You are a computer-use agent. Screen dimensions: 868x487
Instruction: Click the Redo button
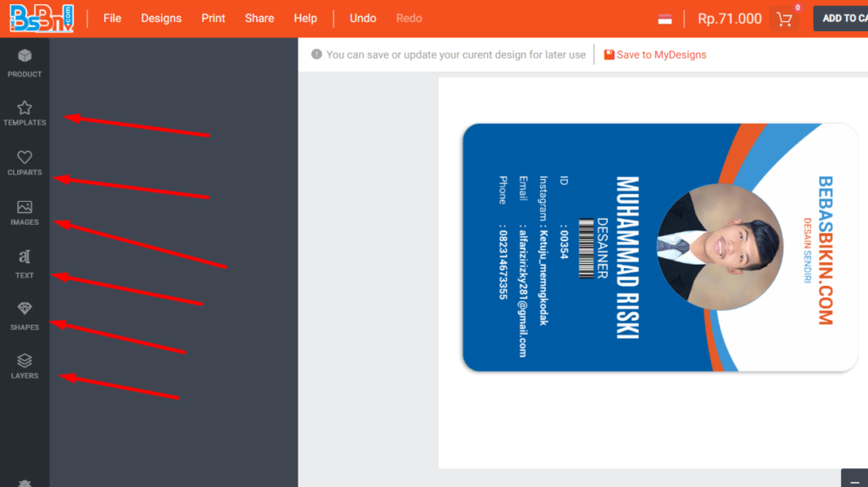[409, 19]
